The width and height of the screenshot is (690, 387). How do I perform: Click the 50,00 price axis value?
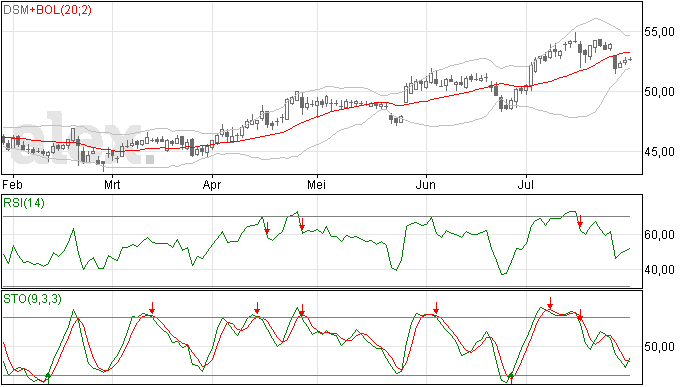pos(659,92)
